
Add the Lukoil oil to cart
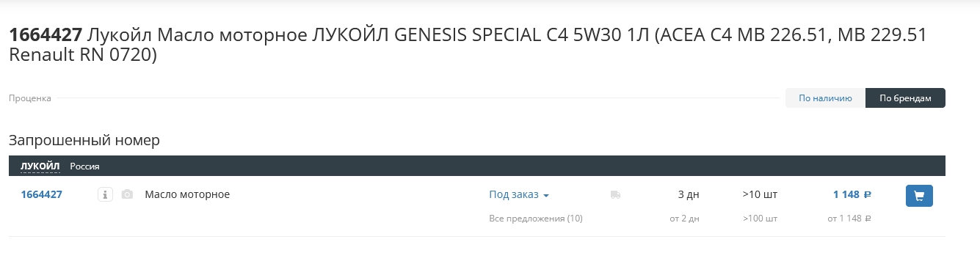tap(919, 195)
